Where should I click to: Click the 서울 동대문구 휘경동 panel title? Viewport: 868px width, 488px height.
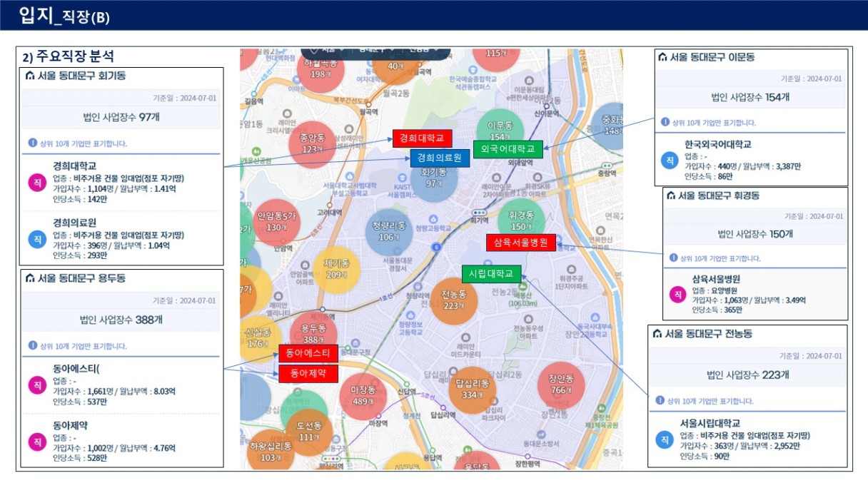719,195
